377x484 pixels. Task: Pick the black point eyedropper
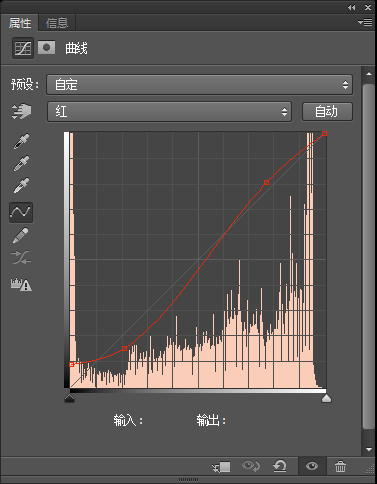[x=21, y=141]
